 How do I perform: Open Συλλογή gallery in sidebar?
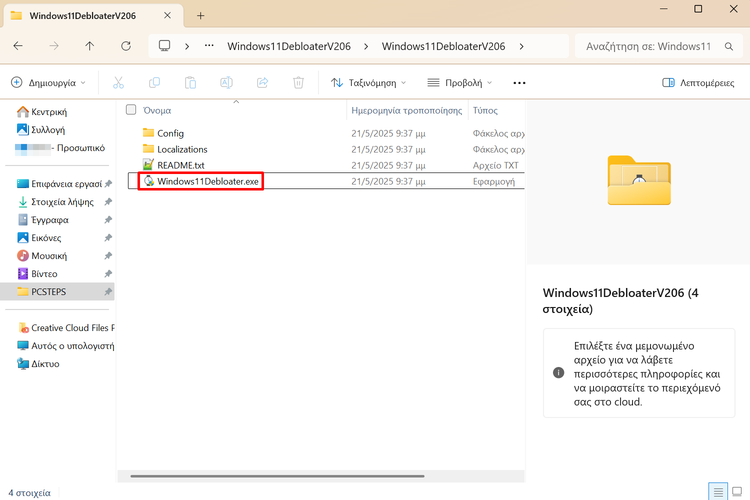tap(41, 130)
